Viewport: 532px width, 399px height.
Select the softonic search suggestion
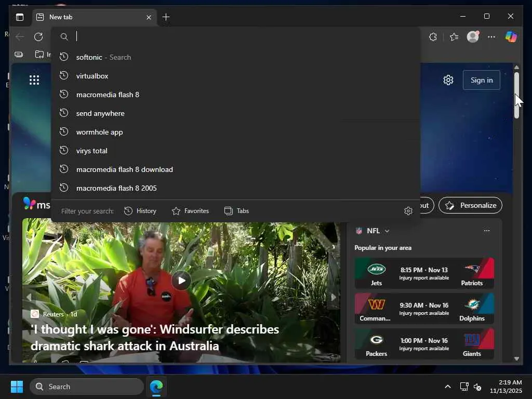[235, 57]
